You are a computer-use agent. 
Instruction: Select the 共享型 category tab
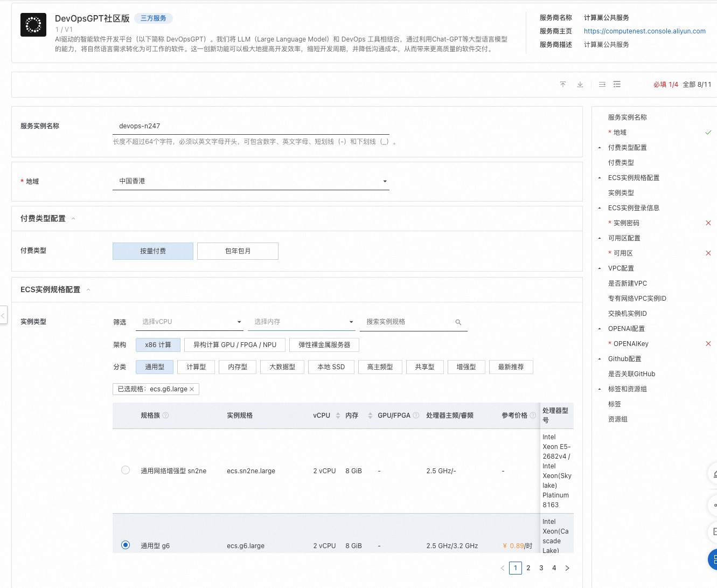pos(424,367)
